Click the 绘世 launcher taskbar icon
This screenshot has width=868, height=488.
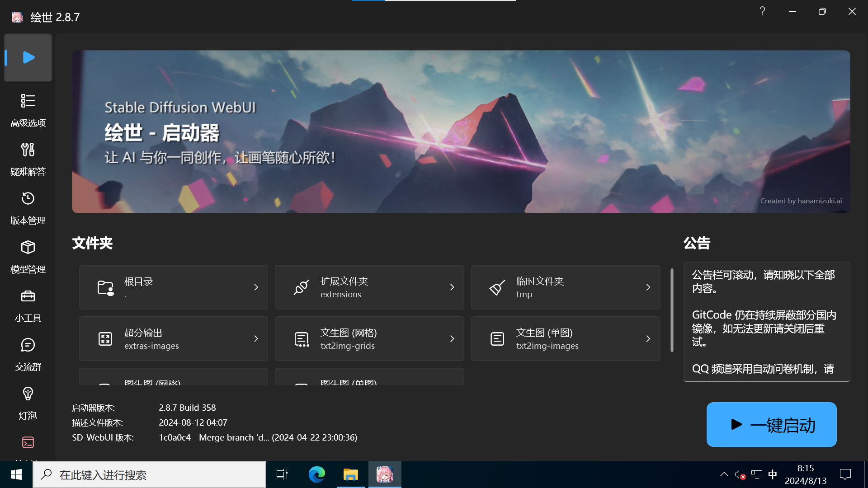385,474
